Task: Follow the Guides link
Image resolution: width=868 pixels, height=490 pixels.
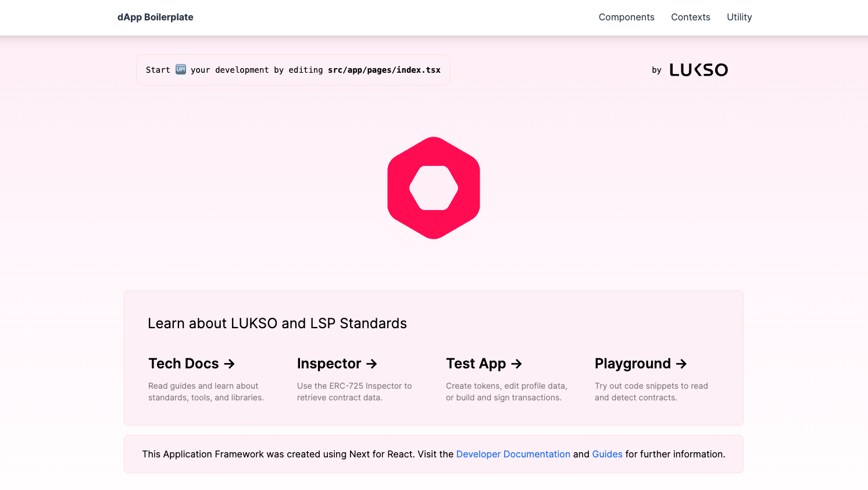Action: point(607,454)
